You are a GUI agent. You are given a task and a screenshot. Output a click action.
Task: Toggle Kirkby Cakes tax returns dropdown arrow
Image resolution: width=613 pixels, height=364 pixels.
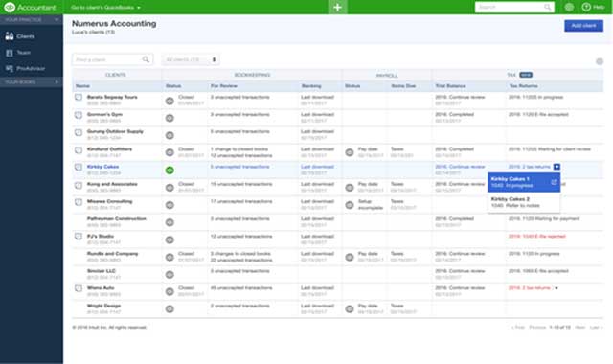pos(556,167)
